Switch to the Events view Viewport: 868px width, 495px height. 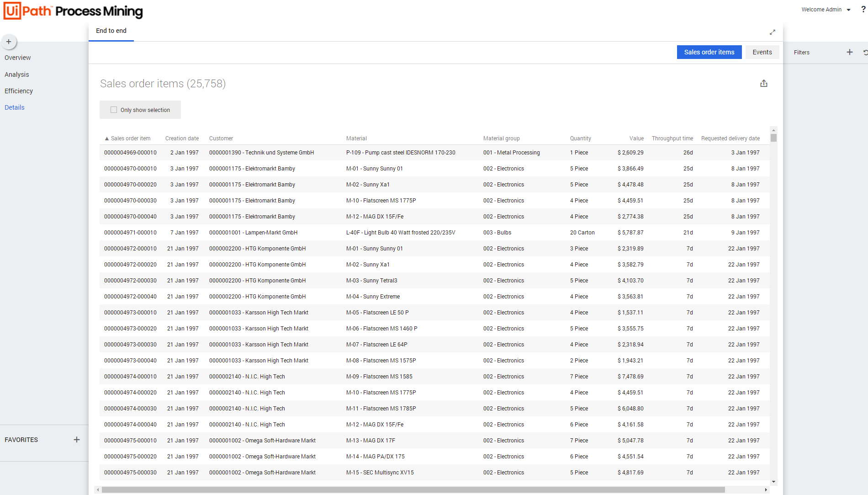tap(762, 52)
